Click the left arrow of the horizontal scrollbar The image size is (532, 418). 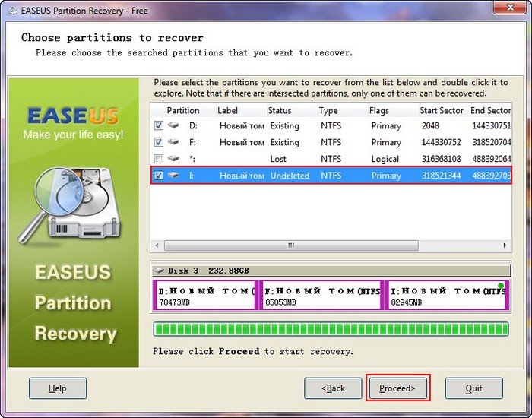click(157, 245)
